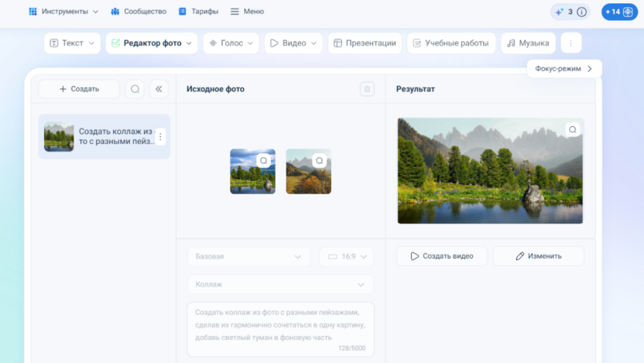Click the Создать new project button

tap(79, 89)
